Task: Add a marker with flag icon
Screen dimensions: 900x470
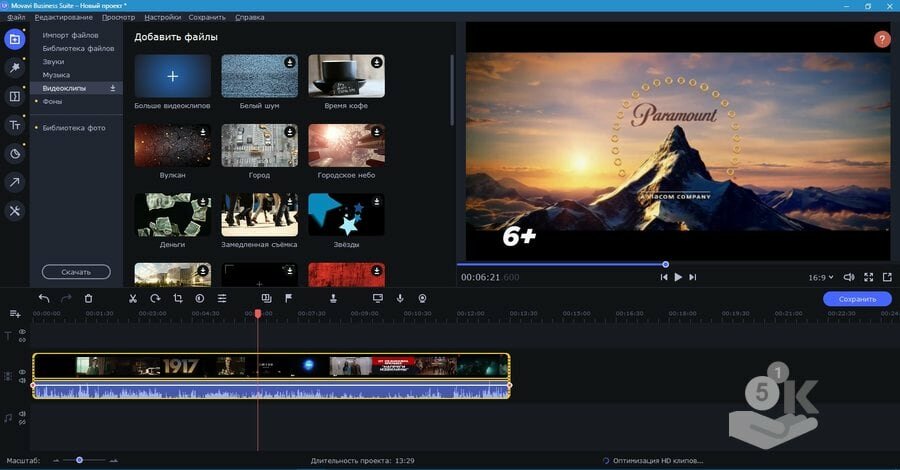Action: [x=289, y=298]
